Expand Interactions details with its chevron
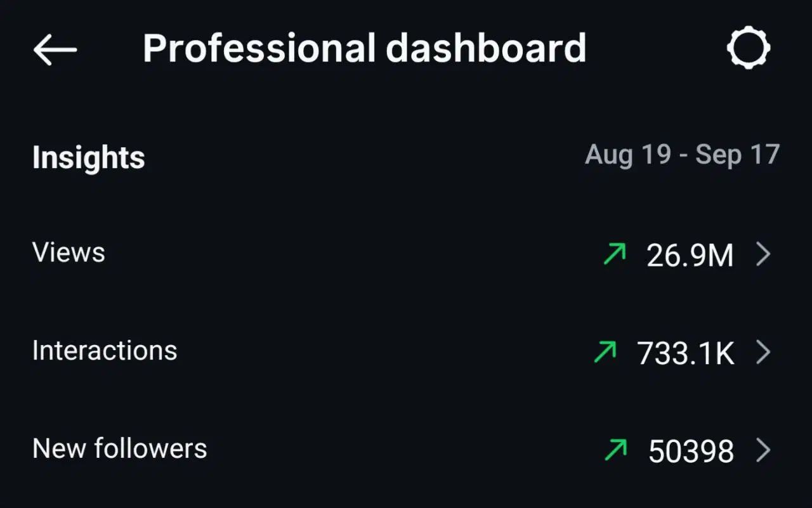812x508 pixels. (x=764, y=352)
